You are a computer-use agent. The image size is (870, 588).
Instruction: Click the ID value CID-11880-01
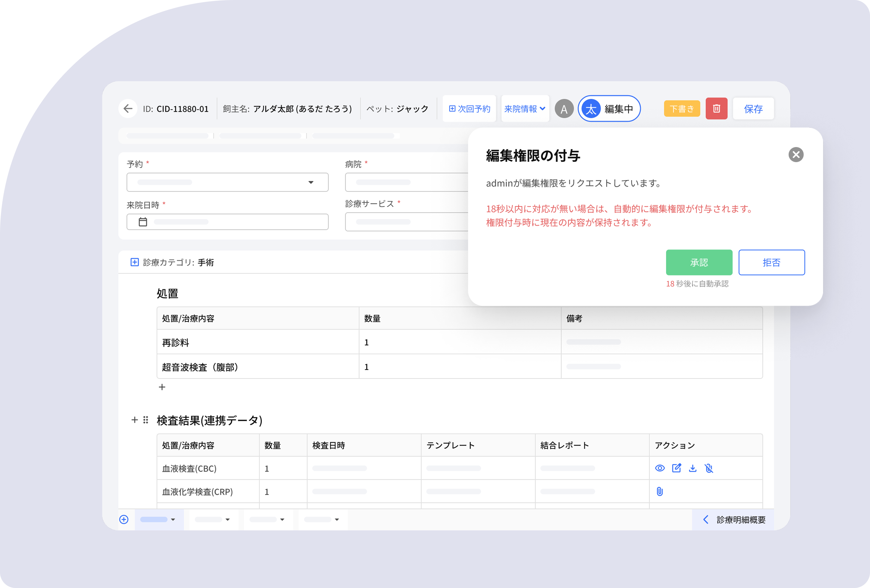coord(182,109)
